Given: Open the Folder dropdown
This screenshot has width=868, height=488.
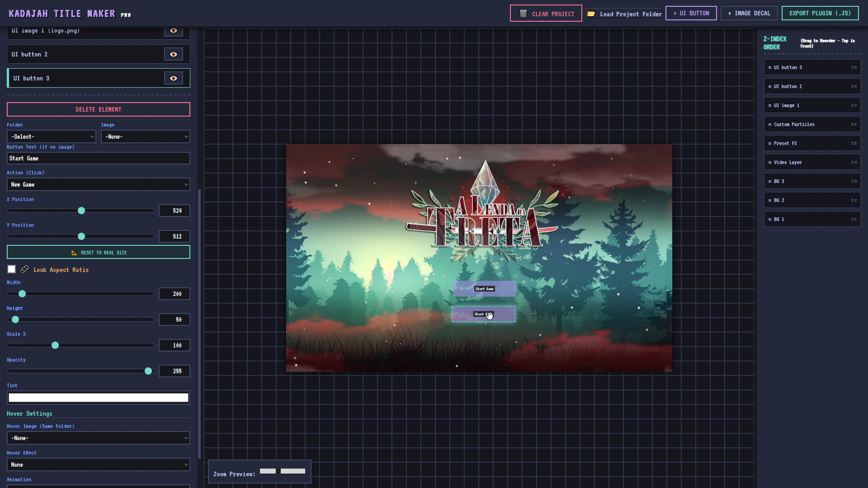Looking at the screenshot, I should (x=51, y=136).
